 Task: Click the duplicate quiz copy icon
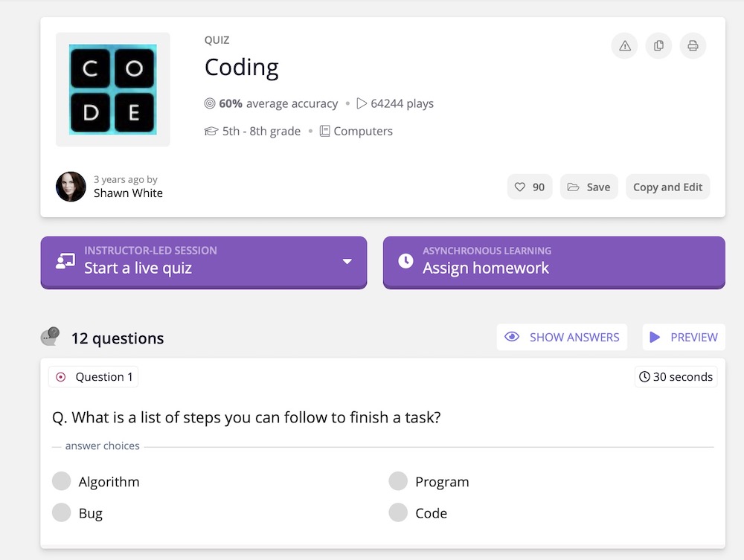coord(658,46)
